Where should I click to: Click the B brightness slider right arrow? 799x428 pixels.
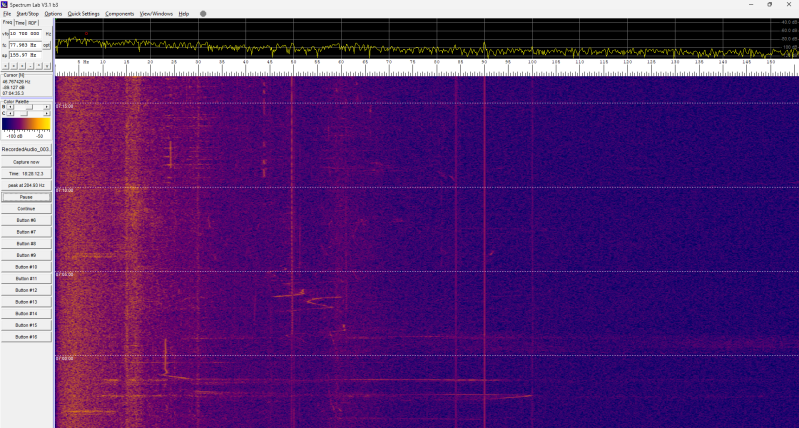[47, 106]
